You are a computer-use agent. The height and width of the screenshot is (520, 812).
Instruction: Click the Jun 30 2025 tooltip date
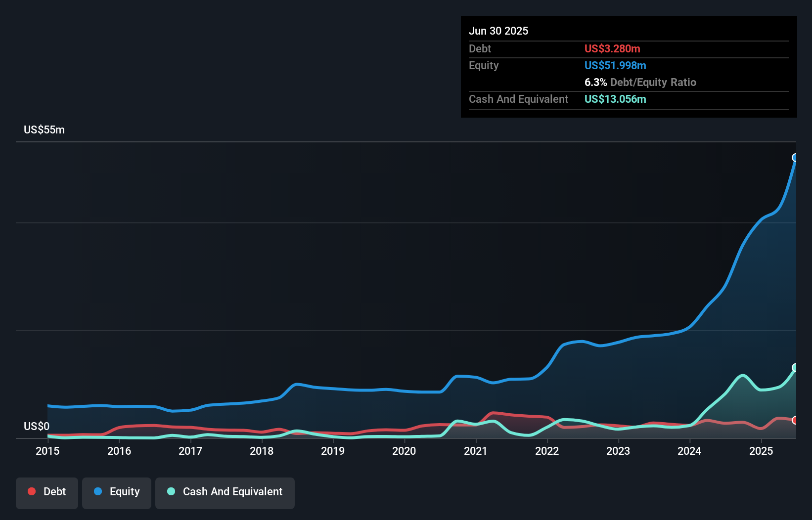[x=498, y=31]
